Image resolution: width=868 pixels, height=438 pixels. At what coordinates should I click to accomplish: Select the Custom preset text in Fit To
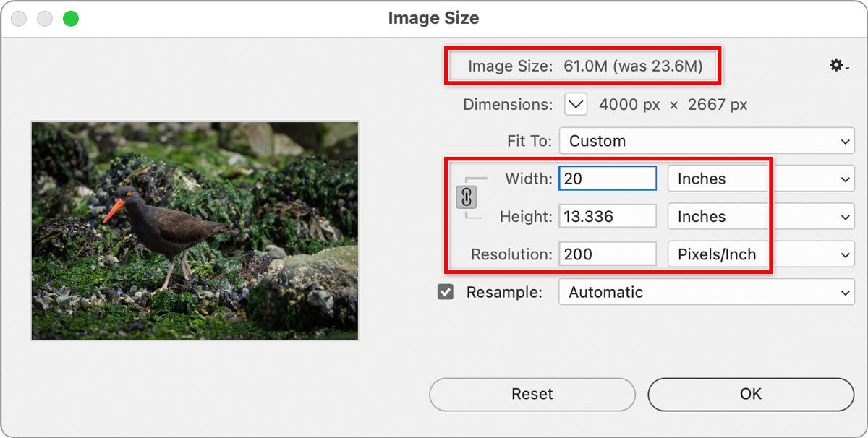coord(597,141)
